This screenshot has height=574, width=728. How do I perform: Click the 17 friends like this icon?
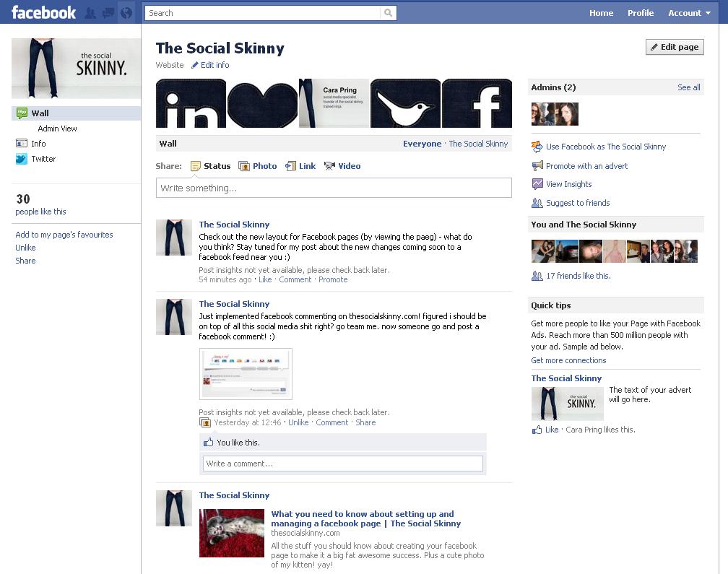coord(537,276)
